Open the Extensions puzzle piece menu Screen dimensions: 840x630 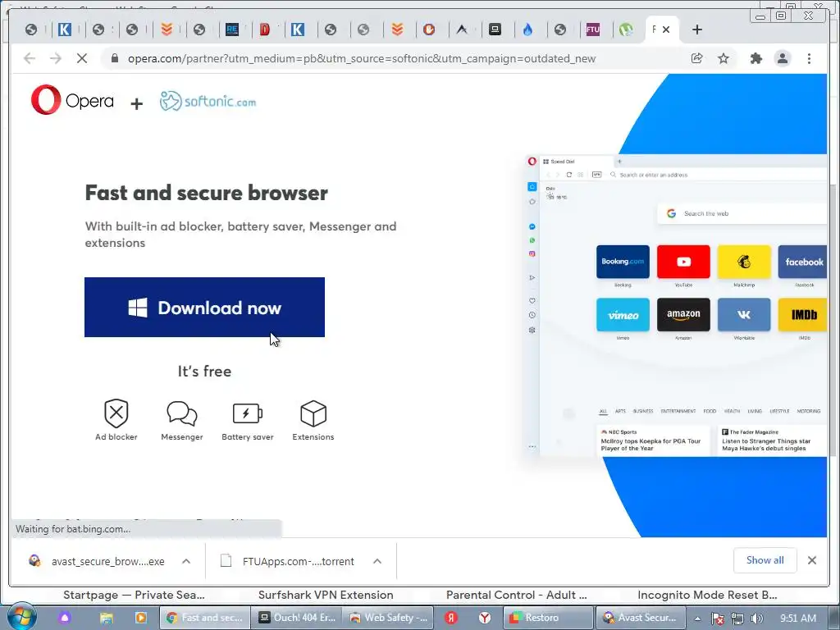[756, 58]
